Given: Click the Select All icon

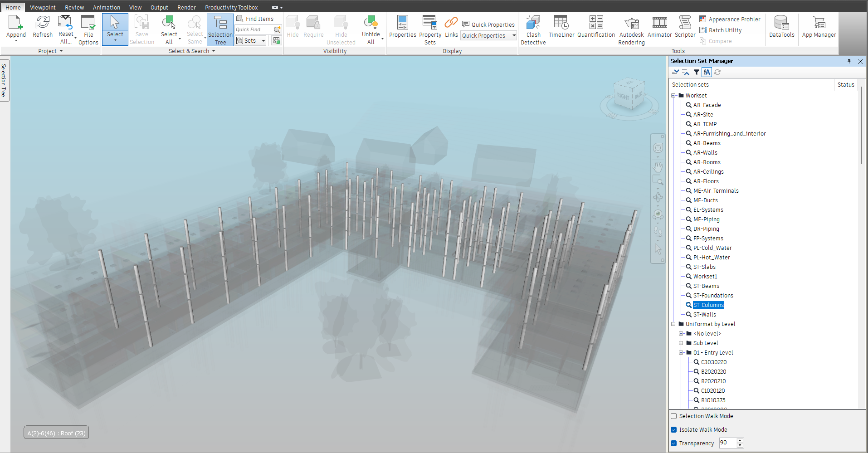Looking at the screenshot, I should (x=169, y=23).
